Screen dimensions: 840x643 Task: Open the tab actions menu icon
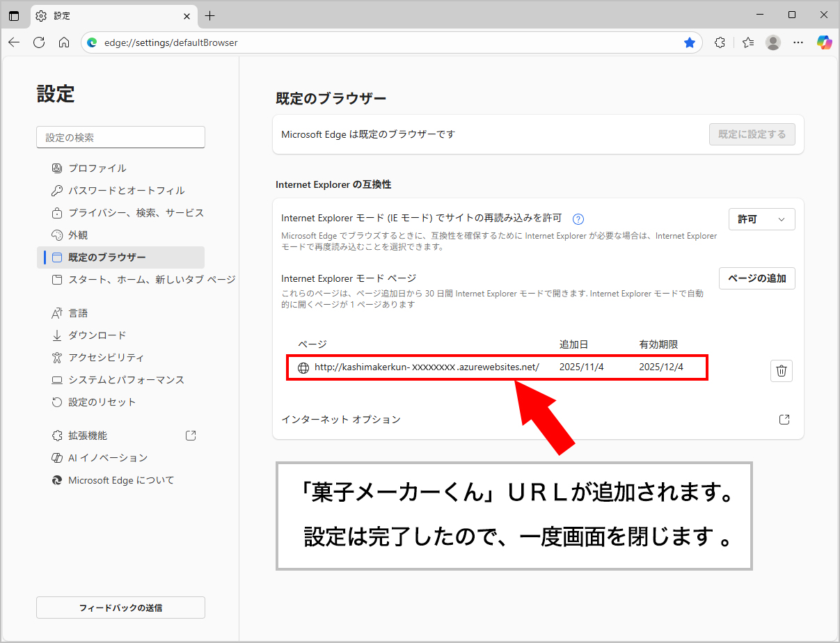(14, 15)
